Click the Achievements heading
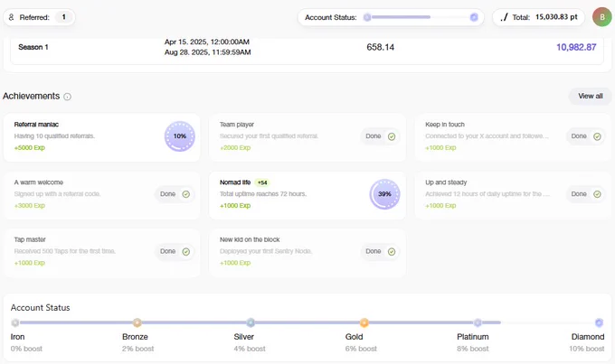Image resolution: width=615 pixels, height=364 pixels. coord(31,96)
